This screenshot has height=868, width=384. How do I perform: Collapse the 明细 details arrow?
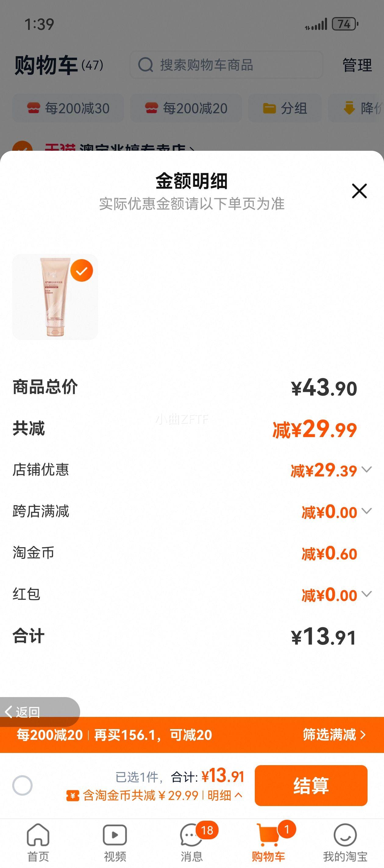(238, 796)
